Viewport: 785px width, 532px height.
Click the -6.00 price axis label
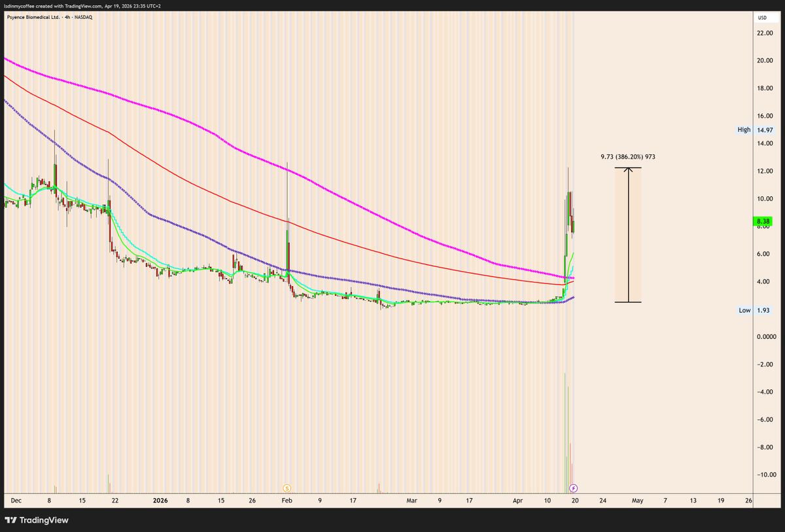click(x=765, y=419)
